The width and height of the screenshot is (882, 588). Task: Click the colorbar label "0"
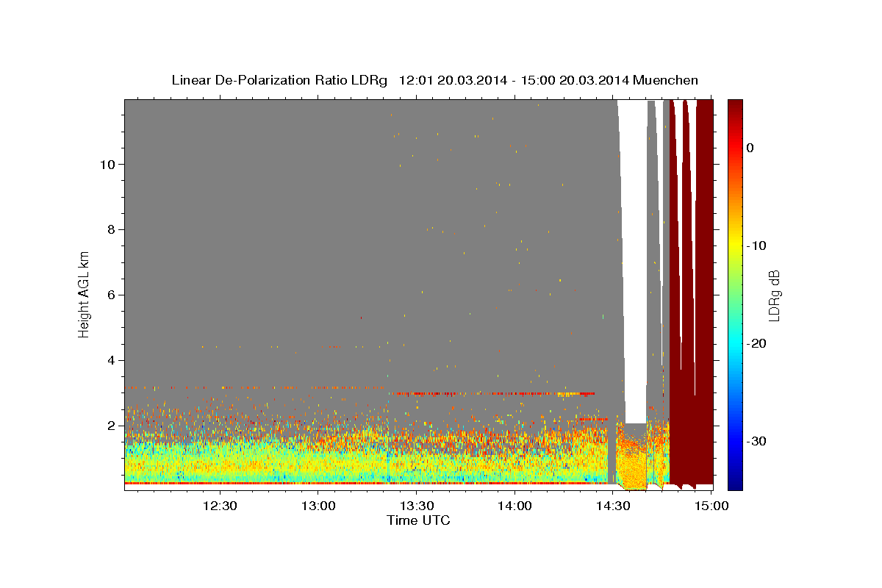click(750, 148)
